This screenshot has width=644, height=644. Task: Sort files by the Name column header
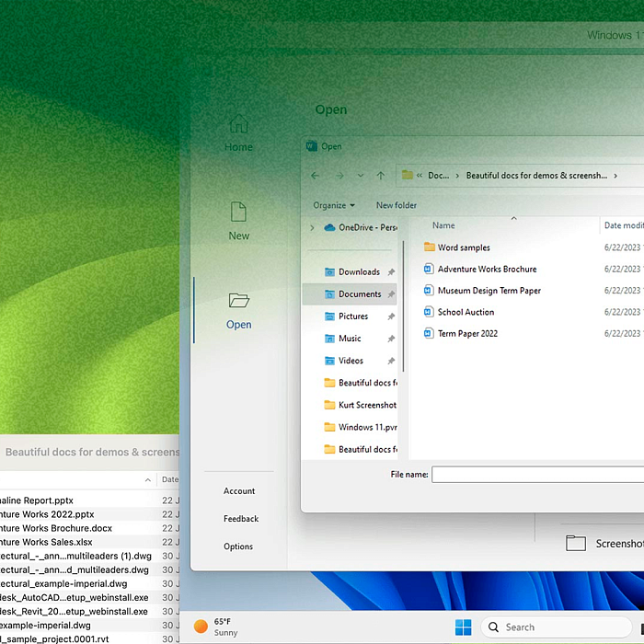click(444, 225)
